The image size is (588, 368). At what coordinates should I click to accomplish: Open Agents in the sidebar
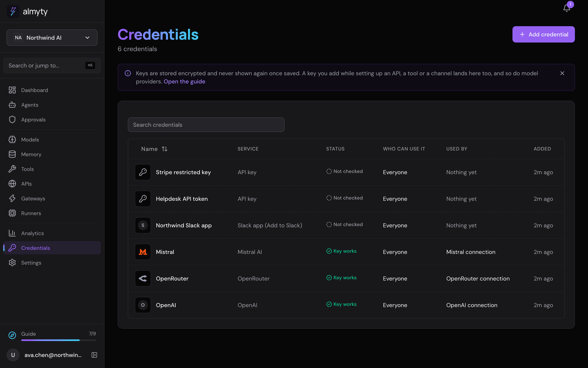52,105
